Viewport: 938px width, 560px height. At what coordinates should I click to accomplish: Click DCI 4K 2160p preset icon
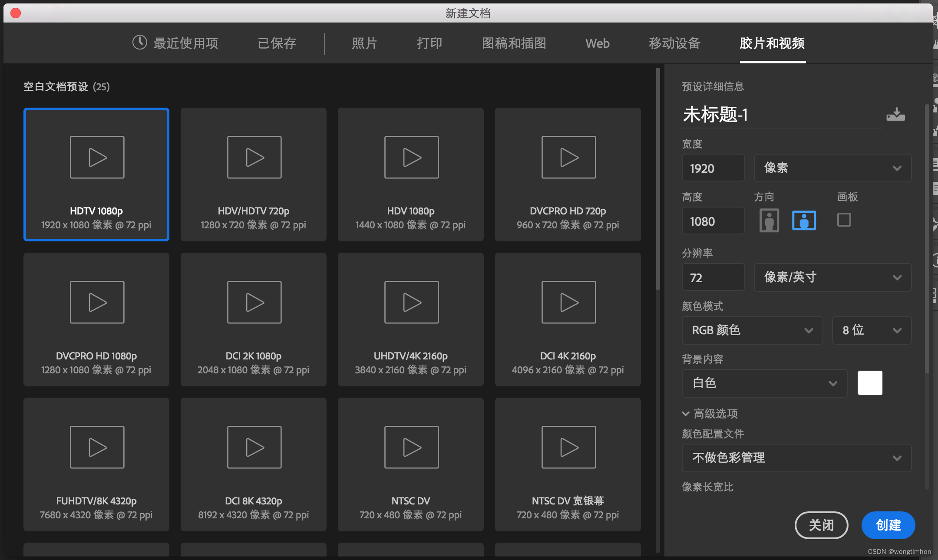point(568,302)
